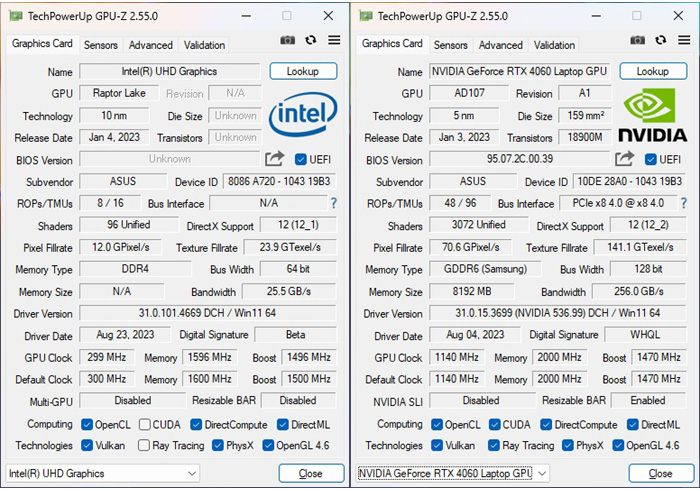Click the screenshot camera icon in Intel GPU-Z window
Viewport: 700px width, 491px height.
point(288,40)
